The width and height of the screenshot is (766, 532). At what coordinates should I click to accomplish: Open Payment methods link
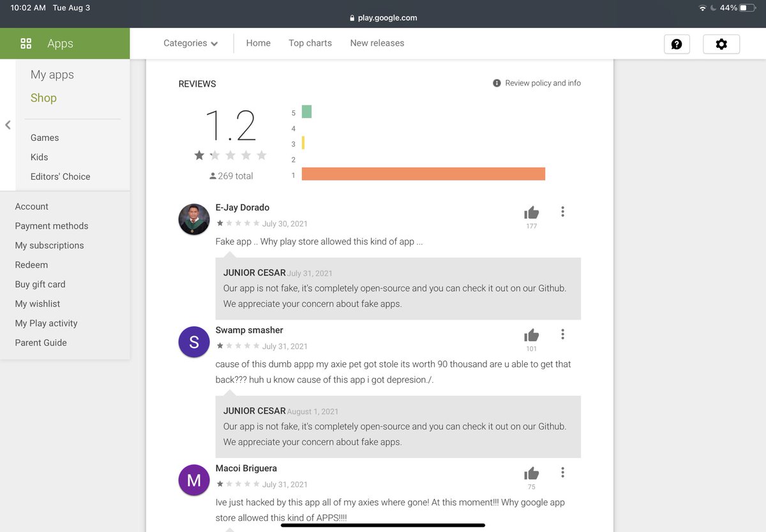click(x=52, y=226)
